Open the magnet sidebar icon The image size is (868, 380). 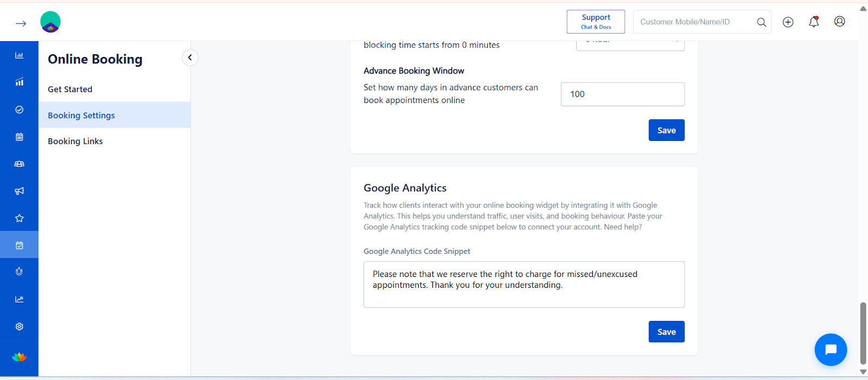pos(19,272)
